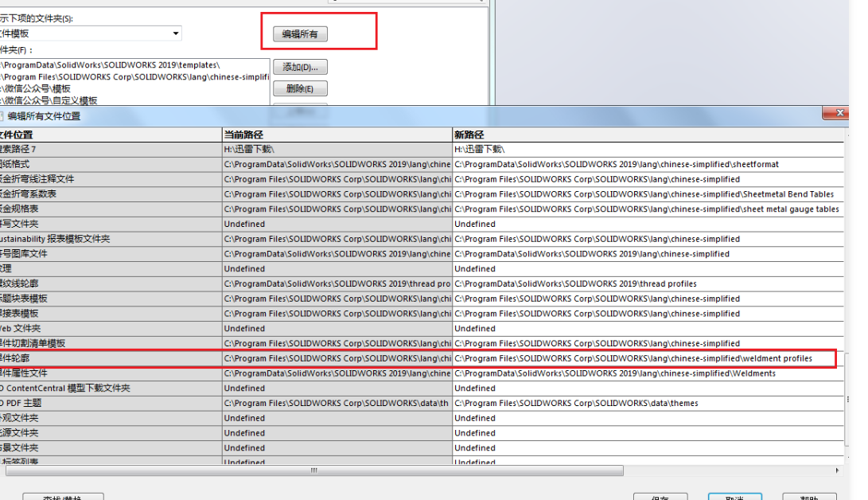Viewport: 868px width, 500px height.
Task: Click the new path ending thread profiles
Action: click(x=648, y=284)
